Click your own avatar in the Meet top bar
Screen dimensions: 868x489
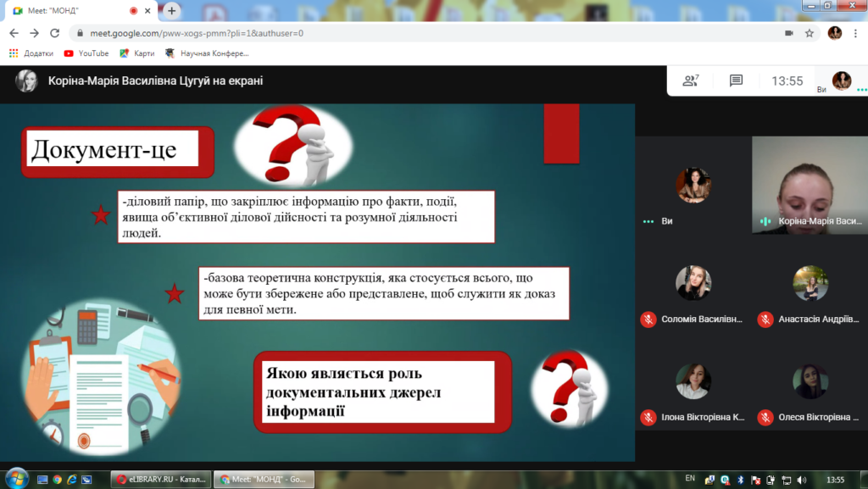click(x=842, y=81)
